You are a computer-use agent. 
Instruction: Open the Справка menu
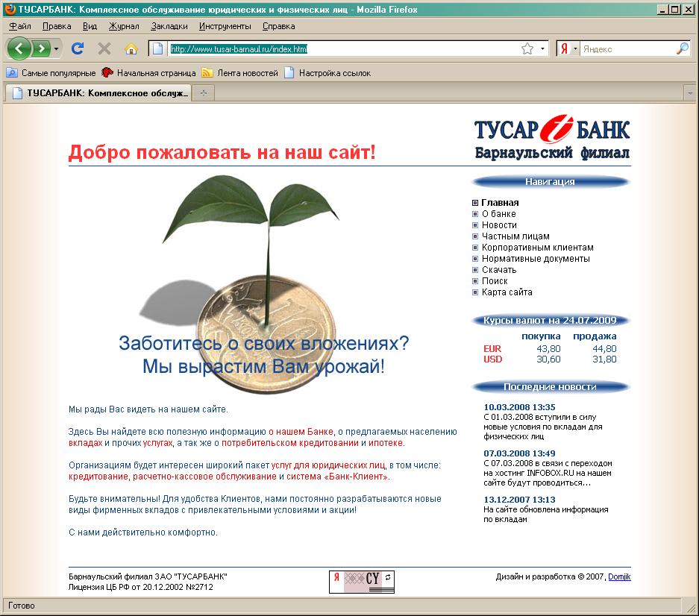[278, 26]
